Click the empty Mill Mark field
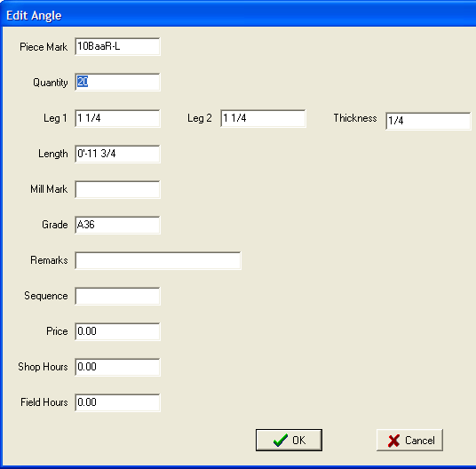 117,189
